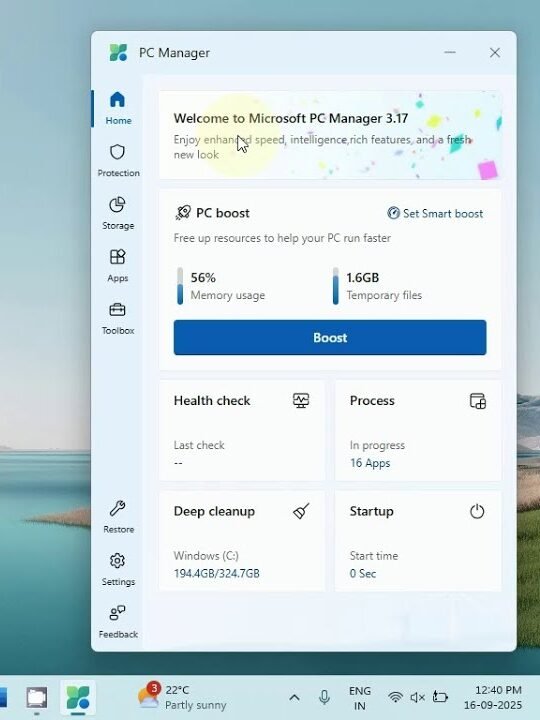Click the 1.6GB temporary files value
Image resolution: width=540 pixels, height=720 pixels.
(x=362, y=277)
